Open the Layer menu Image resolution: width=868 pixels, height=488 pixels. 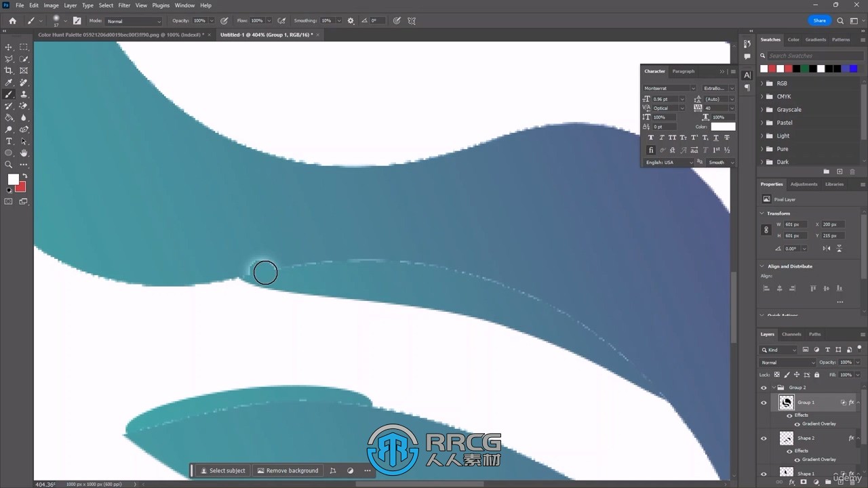point(71,5)
